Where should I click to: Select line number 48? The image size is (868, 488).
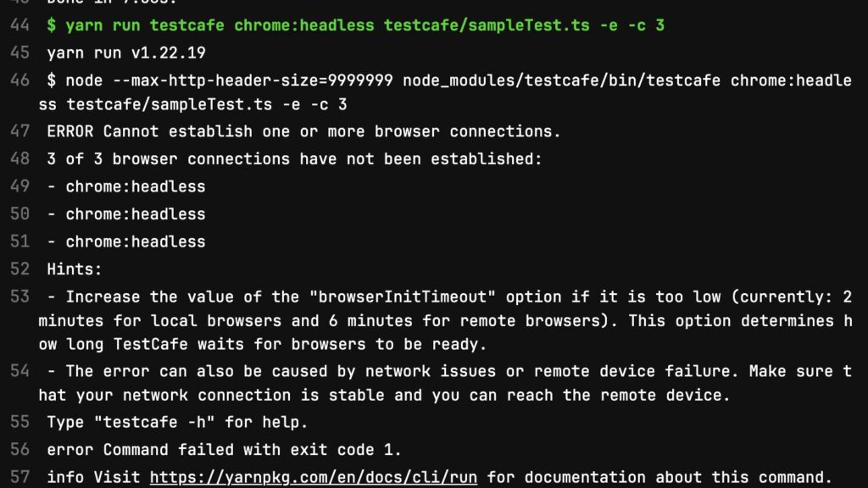pyautogui.click(x=20, y=159)
